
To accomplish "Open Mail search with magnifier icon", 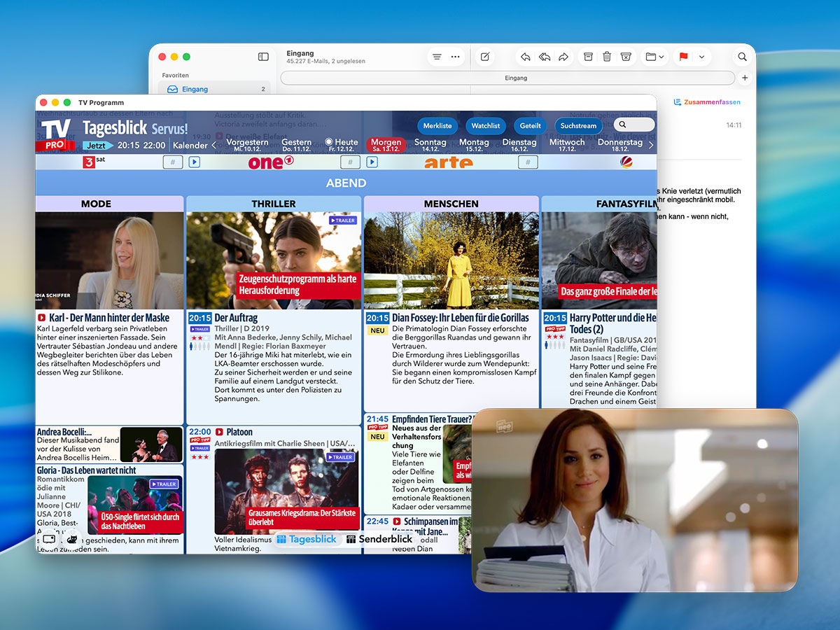I will (x=743, y=57).
